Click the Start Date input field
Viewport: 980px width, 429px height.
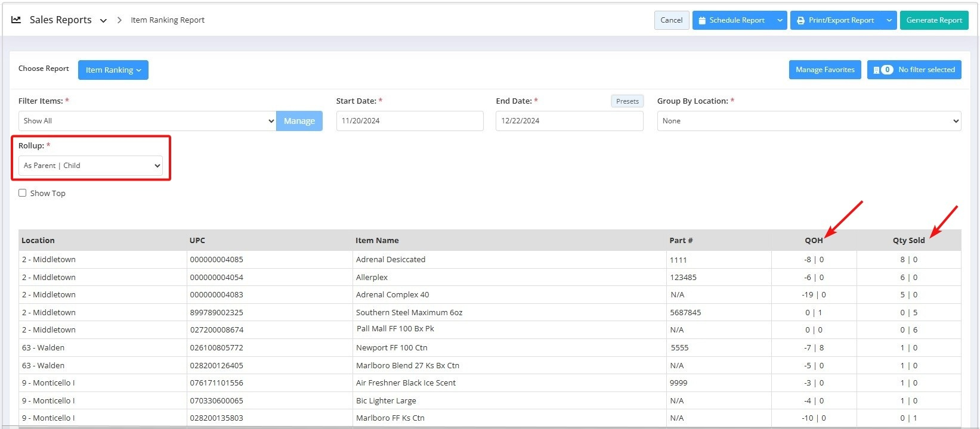pos(409,121)
